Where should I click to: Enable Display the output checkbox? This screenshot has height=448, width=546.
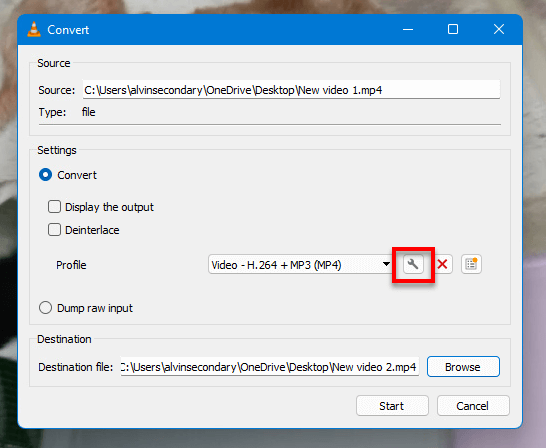point(54,207)
